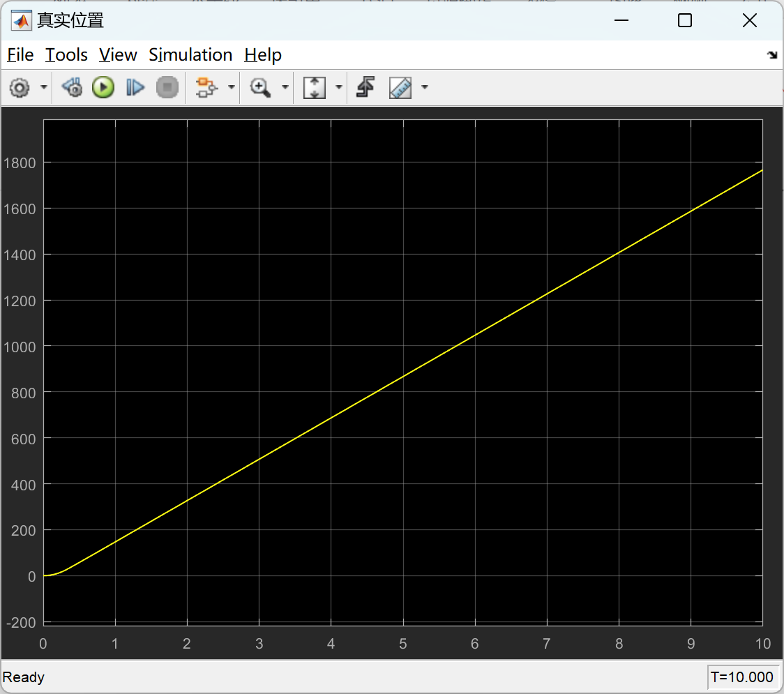Click the grayed Stop simulation button
This screenshot has width=784, height=694.
click(x=167, y=87)
